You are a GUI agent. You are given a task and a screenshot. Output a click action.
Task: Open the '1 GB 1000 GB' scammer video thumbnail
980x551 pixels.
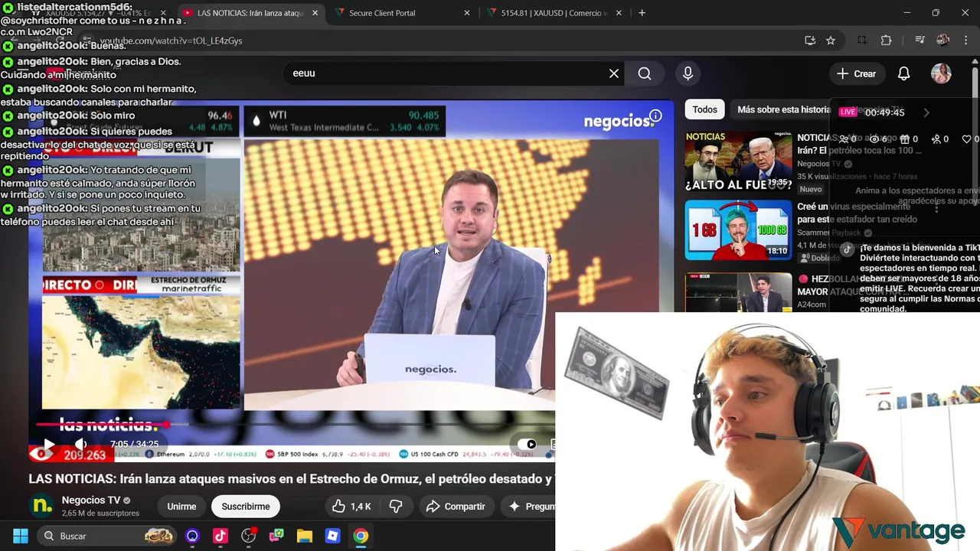(738, 230)
